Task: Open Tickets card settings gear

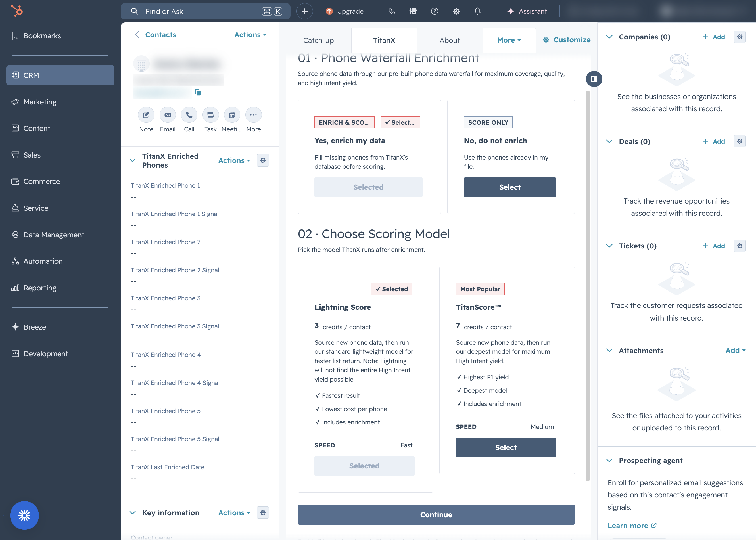Action: click(739, 246)
